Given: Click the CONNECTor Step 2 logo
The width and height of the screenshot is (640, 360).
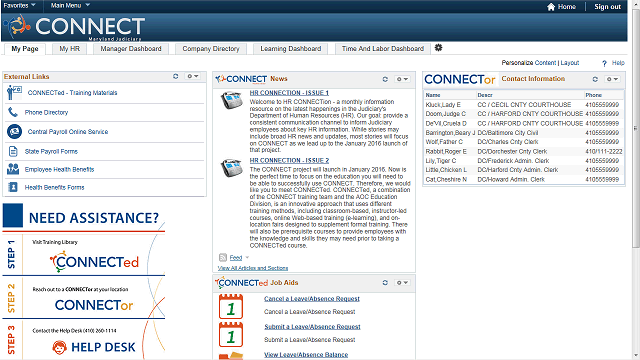Looking at the screenshot, I should point(94,305).
